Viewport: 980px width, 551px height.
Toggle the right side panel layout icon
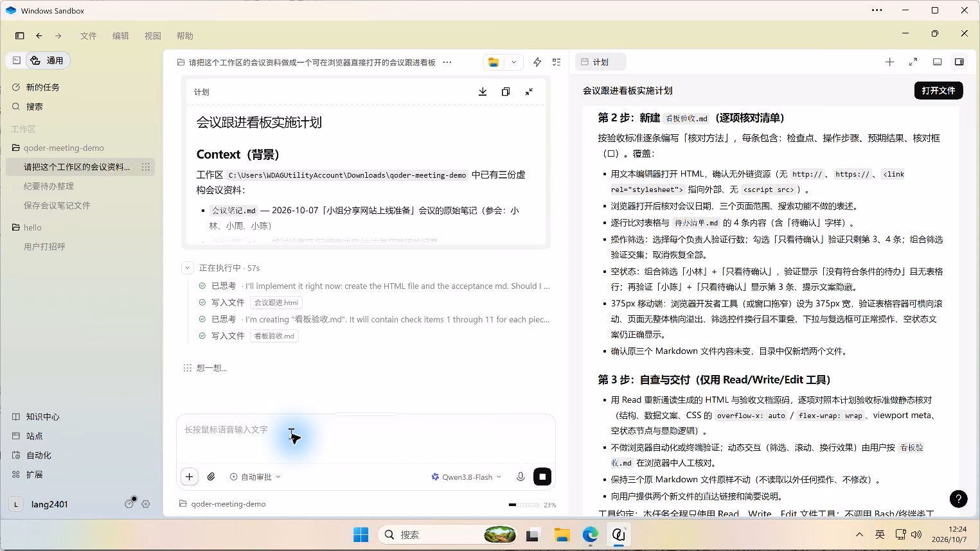[959, 62]
